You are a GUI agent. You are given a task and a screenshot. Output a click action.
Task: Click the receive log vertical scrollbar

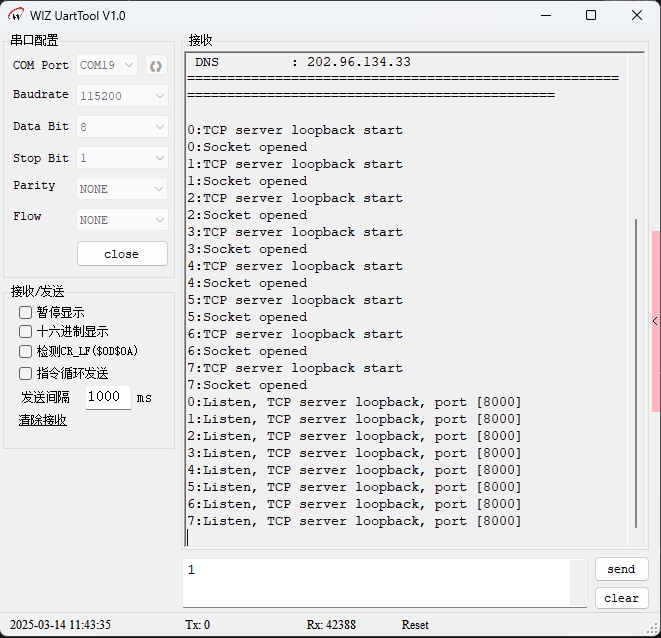[636, 370]
